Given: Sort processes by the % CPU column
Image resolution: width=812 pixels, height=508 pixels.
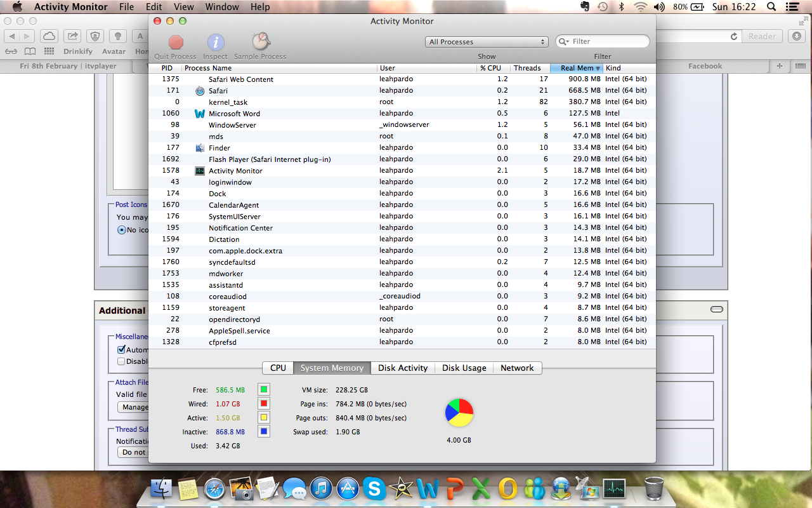Looking at the screenshot, I should pos(494,68).
